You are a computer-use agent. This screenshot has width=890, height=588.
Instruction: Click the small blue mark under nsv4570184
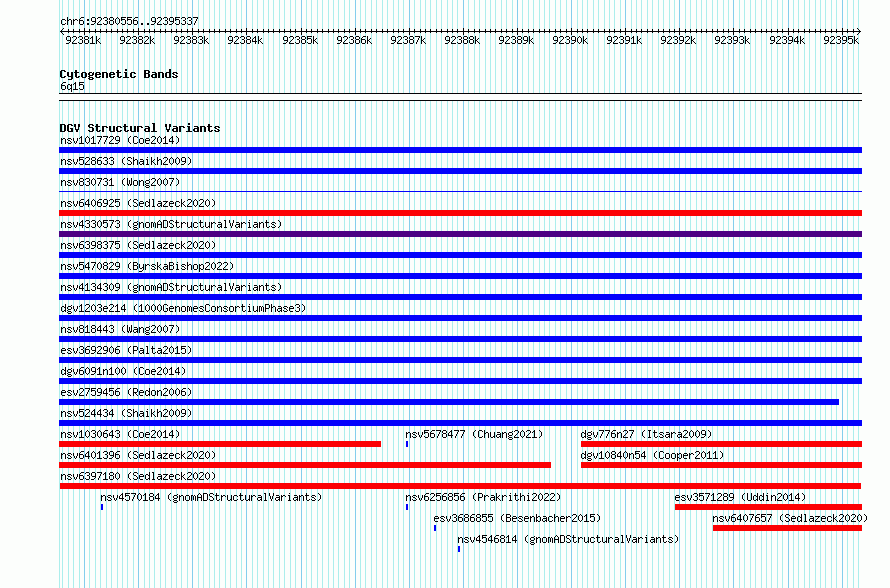(x=102, y=507)
